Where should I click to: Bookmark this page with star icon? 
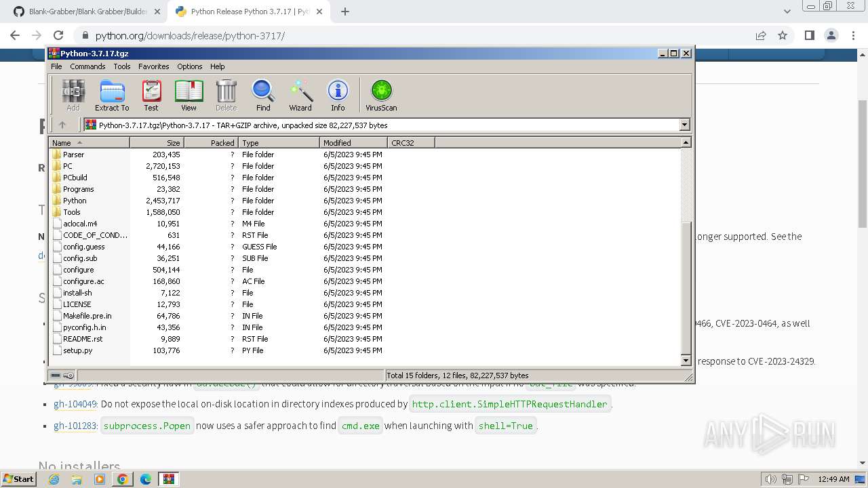[783, 35]
